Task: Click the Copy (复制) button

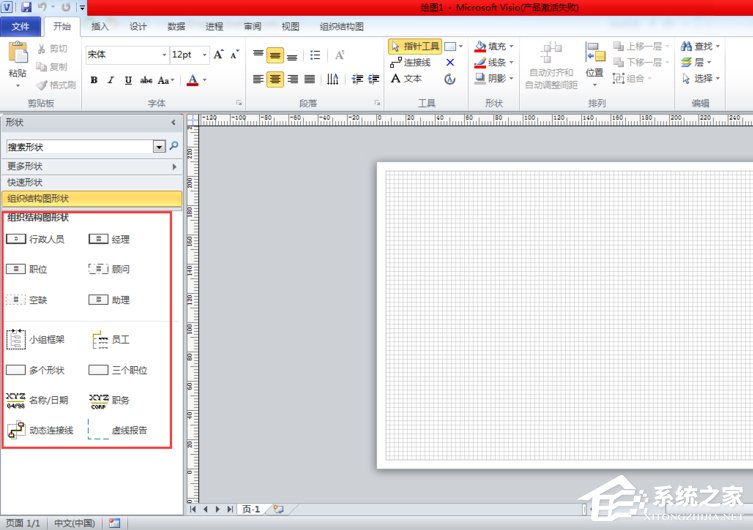Action: [52, 67]
